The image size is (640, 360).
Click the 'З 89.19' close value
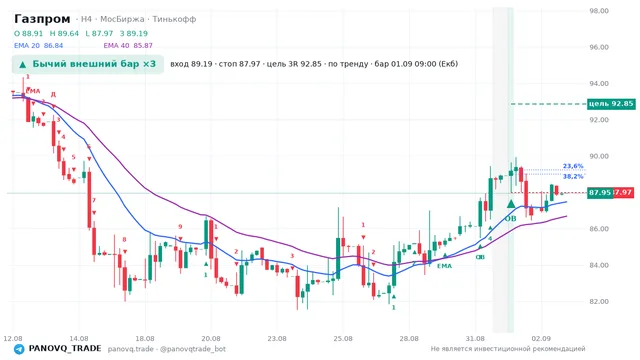(134, 33)
